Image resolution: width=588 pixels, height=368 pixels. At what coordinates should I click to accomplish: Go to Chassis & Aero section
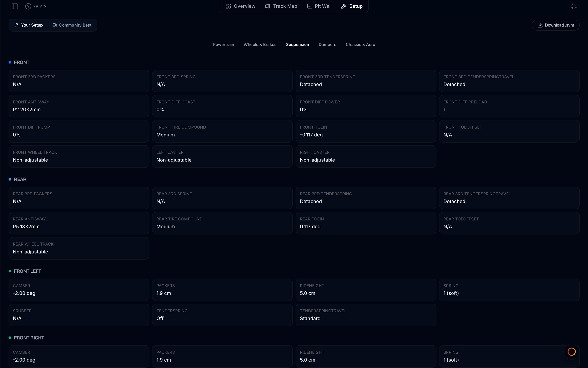click(360, 45)
